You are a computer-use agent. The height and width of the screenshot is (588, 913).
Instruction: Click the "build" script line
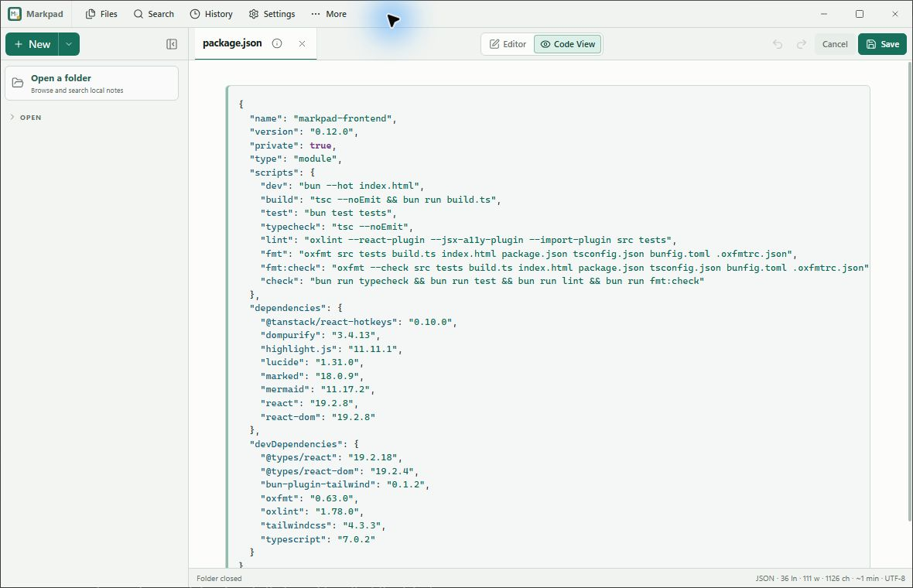point(380,199)
